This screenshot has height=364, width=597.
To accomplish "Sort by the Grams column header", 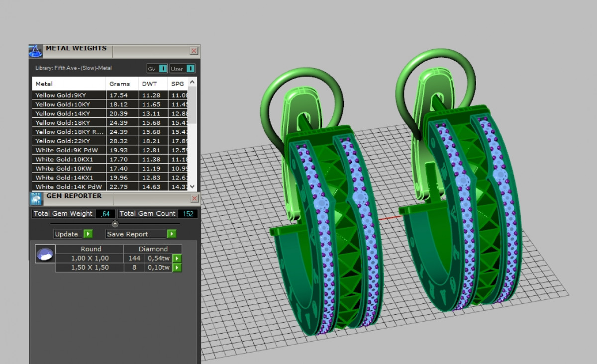I will pyautogui.click(x=119, y=84).
